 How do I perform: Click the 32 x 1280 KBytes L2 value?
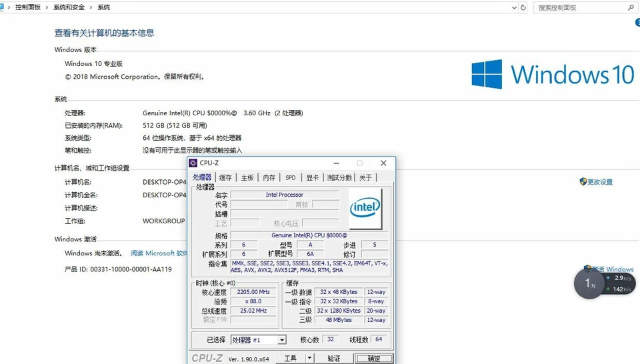point(339,311)
